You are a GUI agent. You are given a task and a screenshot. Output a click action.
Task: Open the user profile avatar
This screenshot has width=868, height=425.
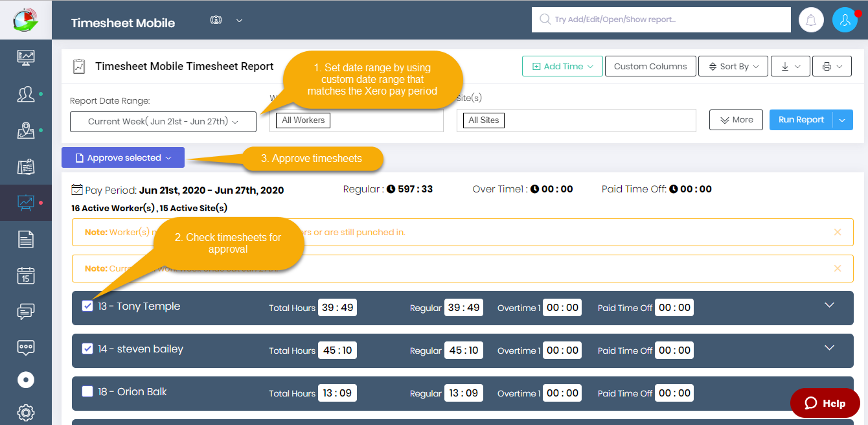coord(845,20)
